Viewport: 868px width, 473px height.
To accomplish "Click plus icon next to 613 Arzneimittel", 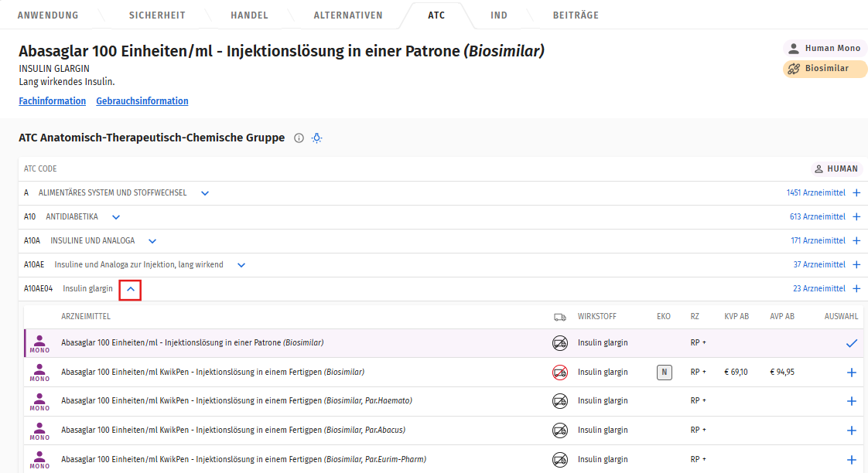I will click(x=856, y=216).
